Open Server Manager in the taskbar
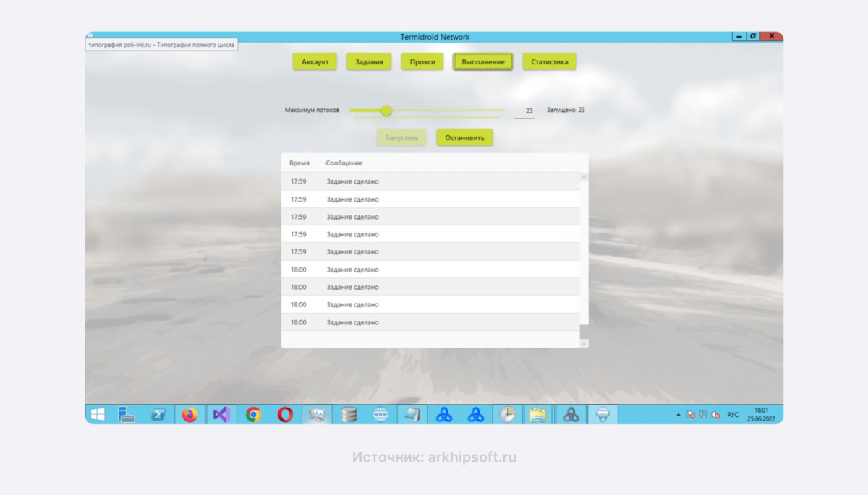The height and width of the screenshot is (495, 868). pos(127,414)
